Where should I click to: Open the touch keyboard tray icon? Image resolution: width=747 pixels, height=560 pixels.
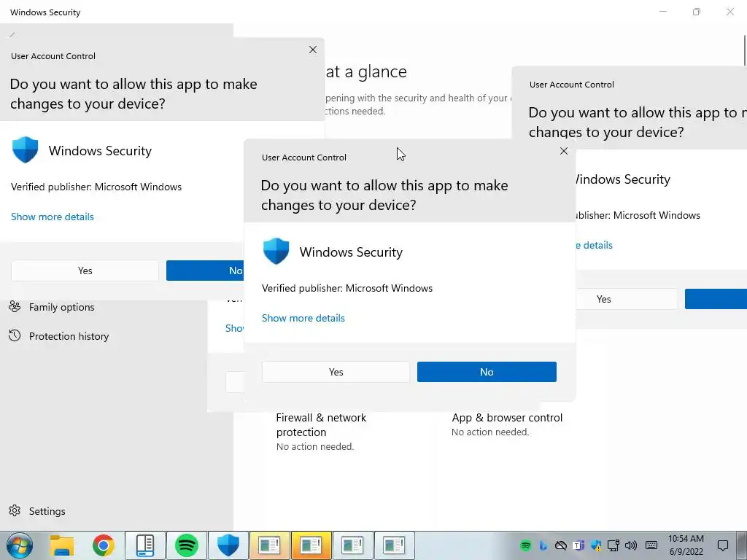(x=651, y=545)
